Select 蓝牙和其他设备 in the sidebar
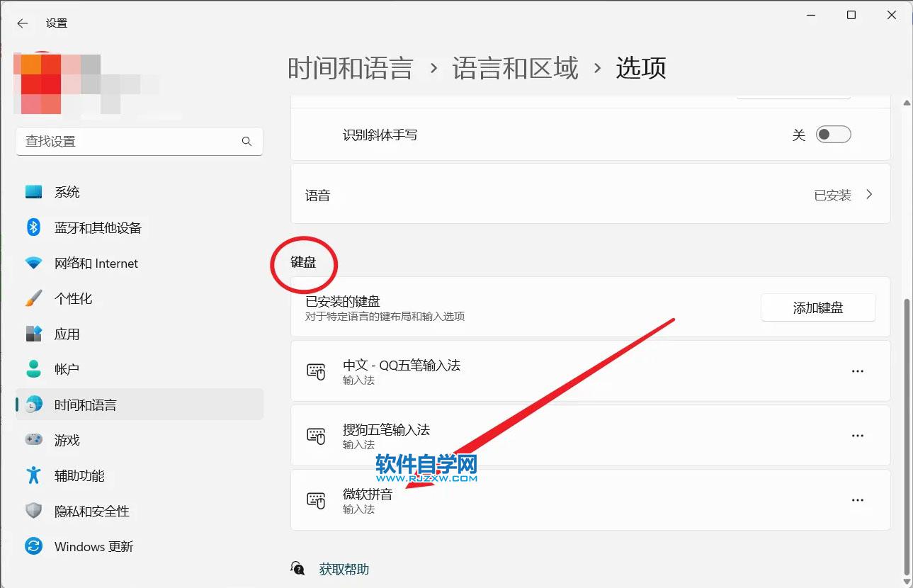Screen dimensions: 913x588 tap(99, 227)
